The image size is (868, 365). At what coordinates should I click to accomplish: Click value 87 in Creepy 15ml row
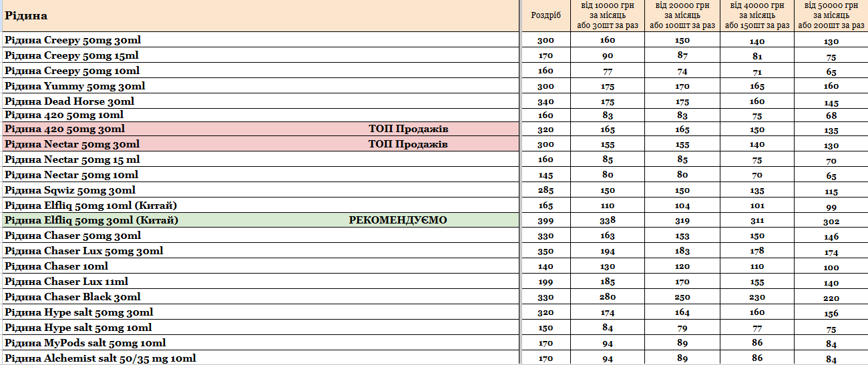(x=682, y=55)
